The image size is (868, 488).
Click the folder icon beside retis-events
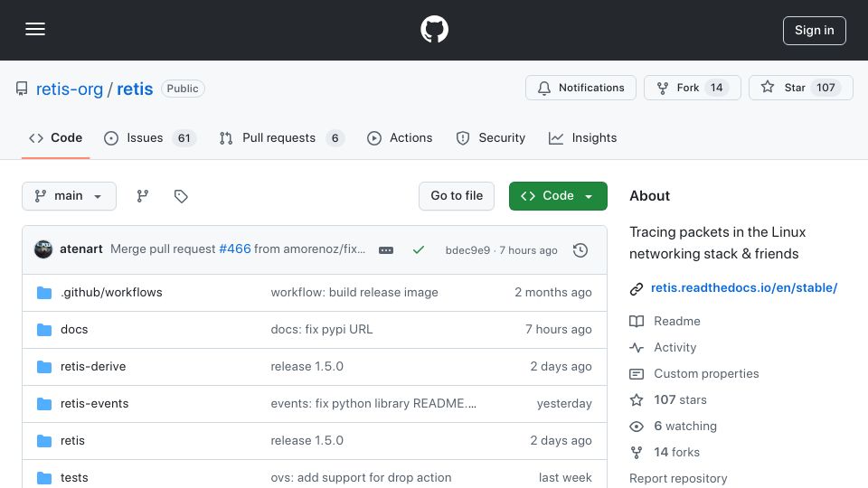point(44,404)
